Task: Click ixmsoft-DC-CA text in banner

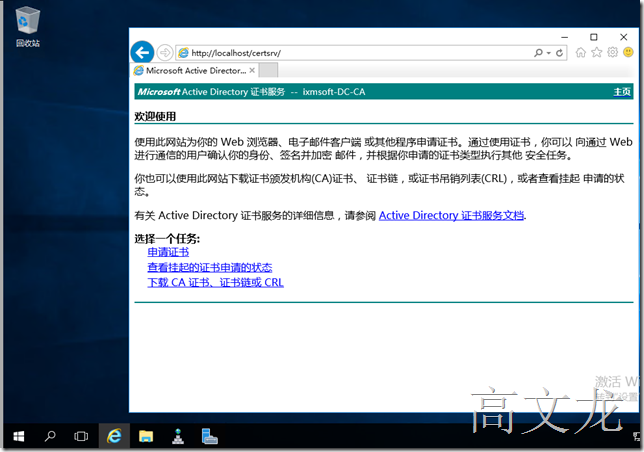Action: (x=334, y=92)
